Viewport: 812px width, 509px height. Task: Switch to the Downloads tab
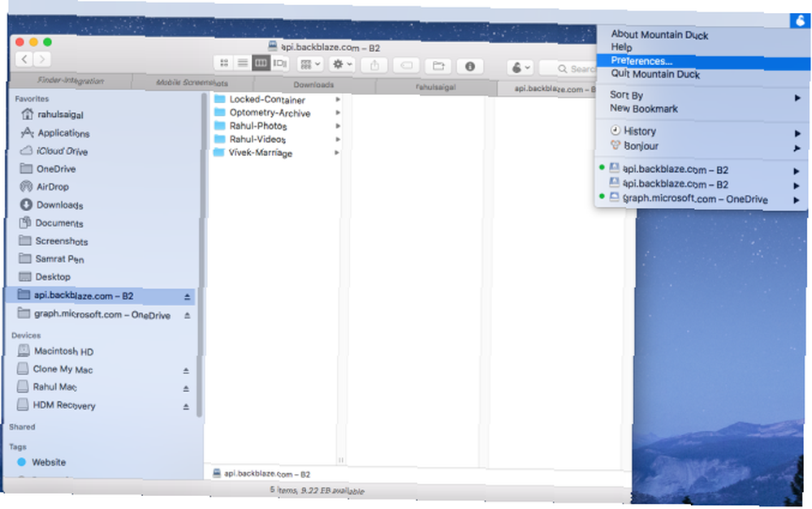coord(313,84)
